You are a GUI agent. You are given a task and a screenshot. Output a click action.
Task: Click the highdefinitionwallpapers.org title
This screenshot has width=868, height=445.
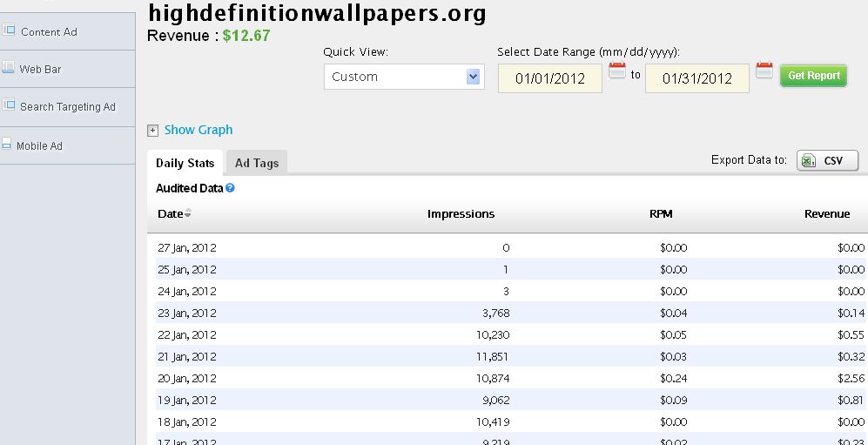317,13
